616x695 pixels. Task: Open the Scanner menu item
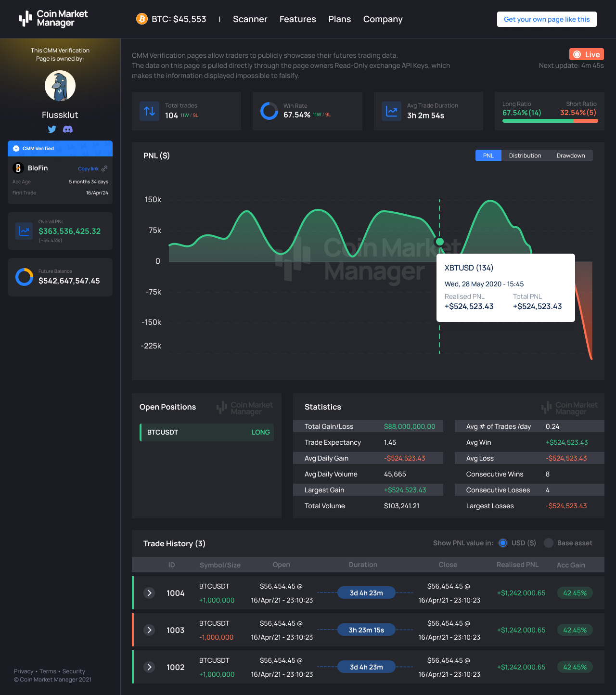[250, 19]
